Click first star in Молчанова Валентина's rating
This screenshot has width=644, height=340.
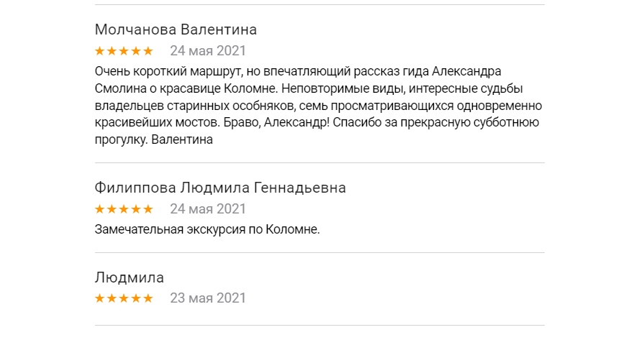[x=100, y=51]
